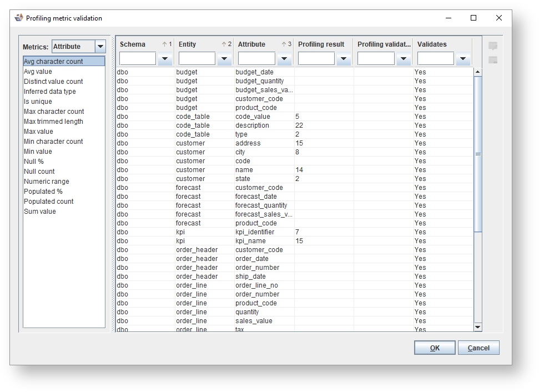Select the forecast_date attribute cell

tap(264, 197)
